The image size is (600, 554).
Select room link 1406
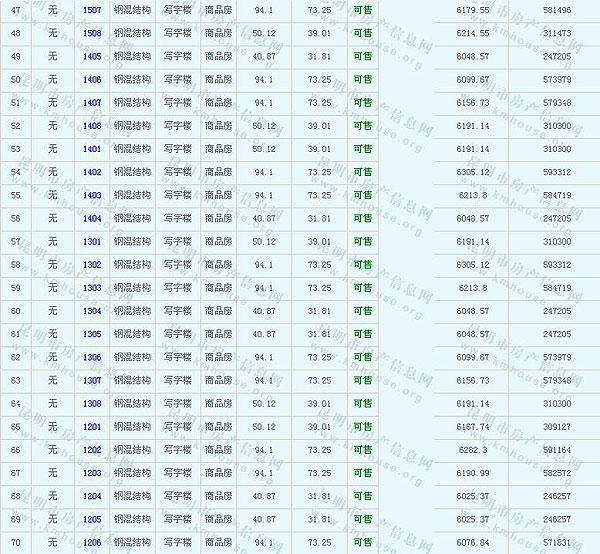pos(92,79)
